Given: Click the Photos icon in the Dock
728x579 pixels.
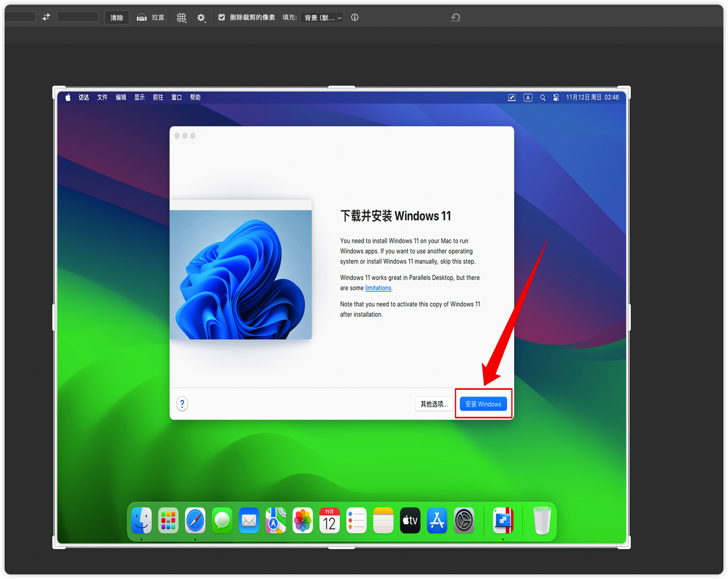Looking at the screenshot, I should click(302, 521).
